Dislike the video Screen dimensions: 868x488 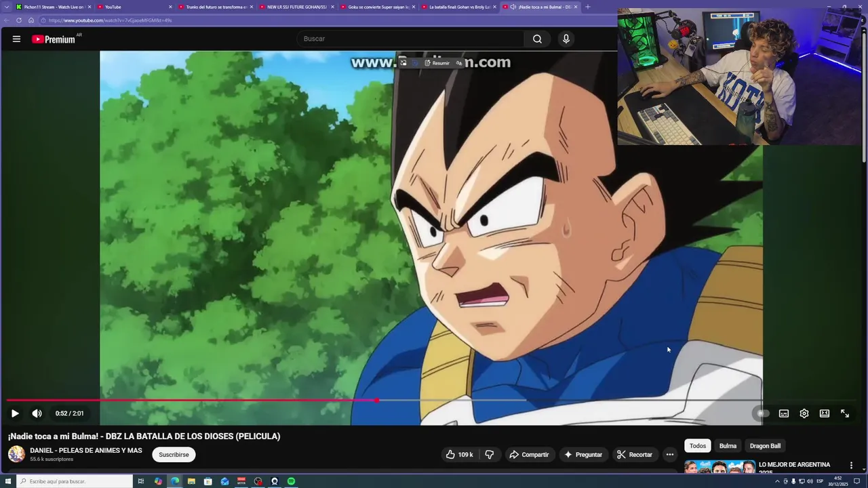[490, 455]
